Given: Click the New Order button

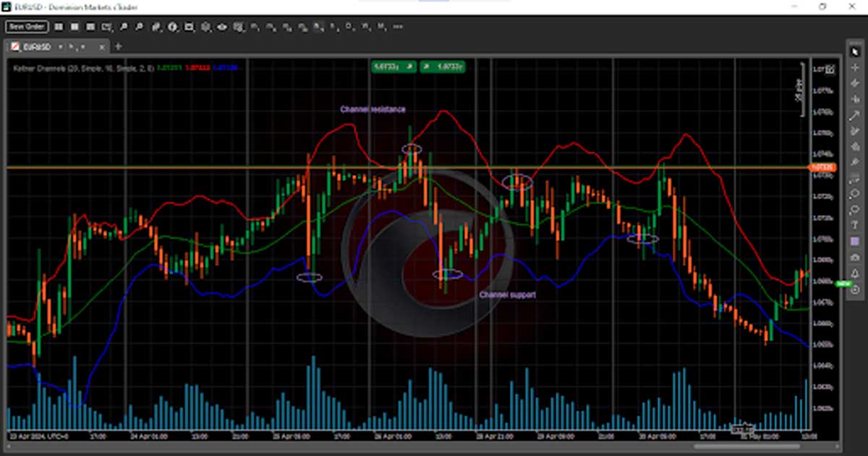Looking at the screenshot, I should [x=27, y=27].
